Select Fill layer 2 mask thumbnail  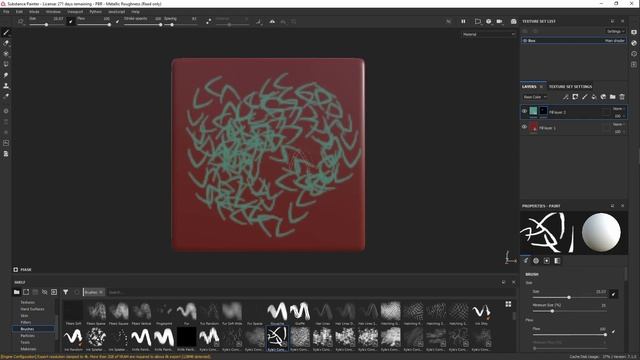point(543,111)
